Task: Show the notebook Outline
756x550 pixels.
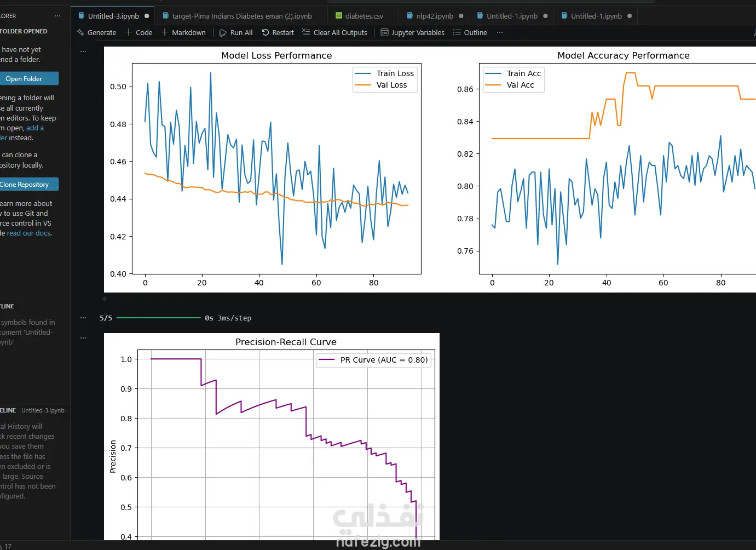Action: pos(470,32)
